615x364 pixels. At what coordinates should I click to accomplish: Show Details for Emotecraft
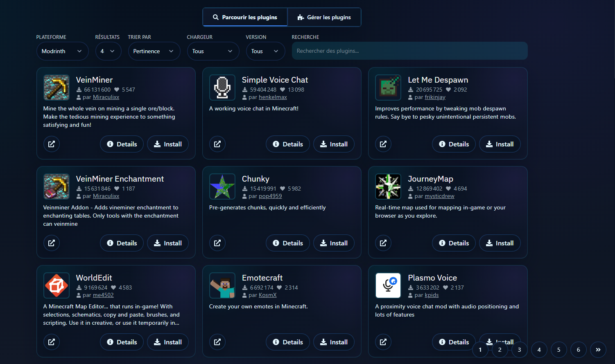[288, 342]
